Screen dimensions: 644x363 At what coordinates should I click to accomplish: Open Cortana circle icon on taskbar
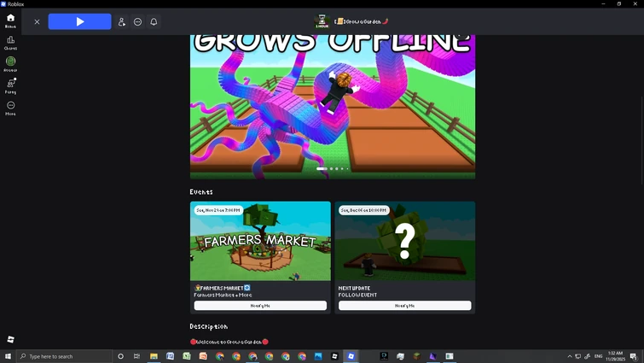pos(121,356)
